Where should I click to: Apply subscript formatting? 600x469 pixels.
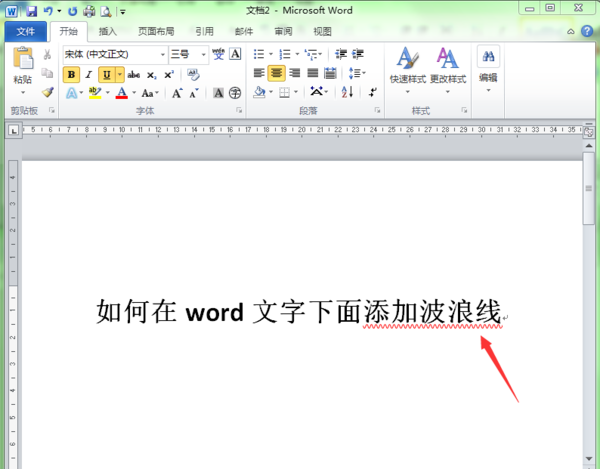152,75
